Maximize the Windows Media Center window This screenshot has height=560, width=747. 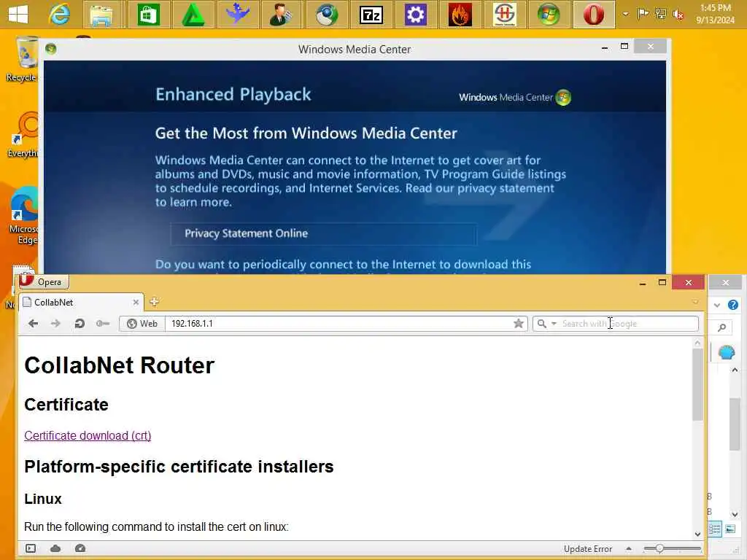(624, 47)
